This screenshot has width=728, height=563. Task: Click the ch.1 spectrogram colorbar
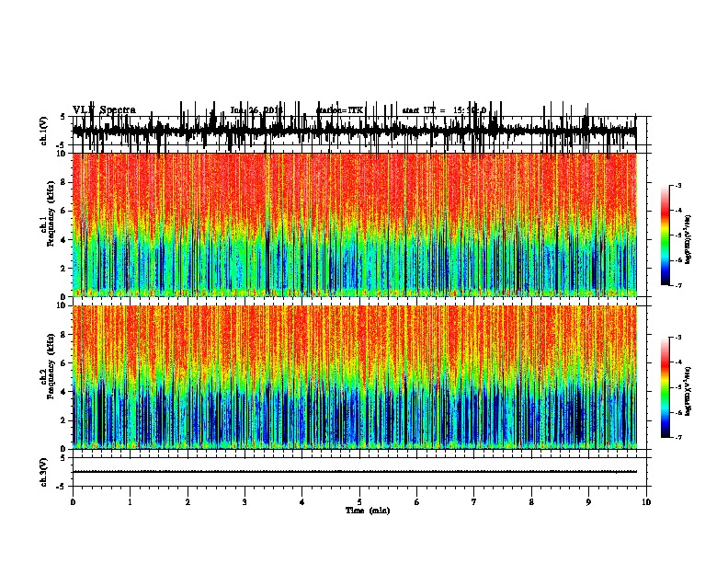(x=665, y=236)
